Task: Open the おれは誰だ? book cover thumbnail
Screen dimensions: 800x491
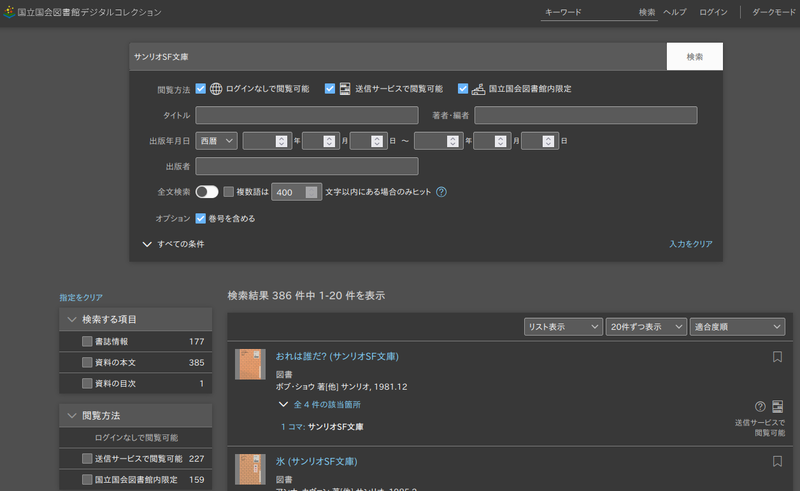Action: point(250,363)
